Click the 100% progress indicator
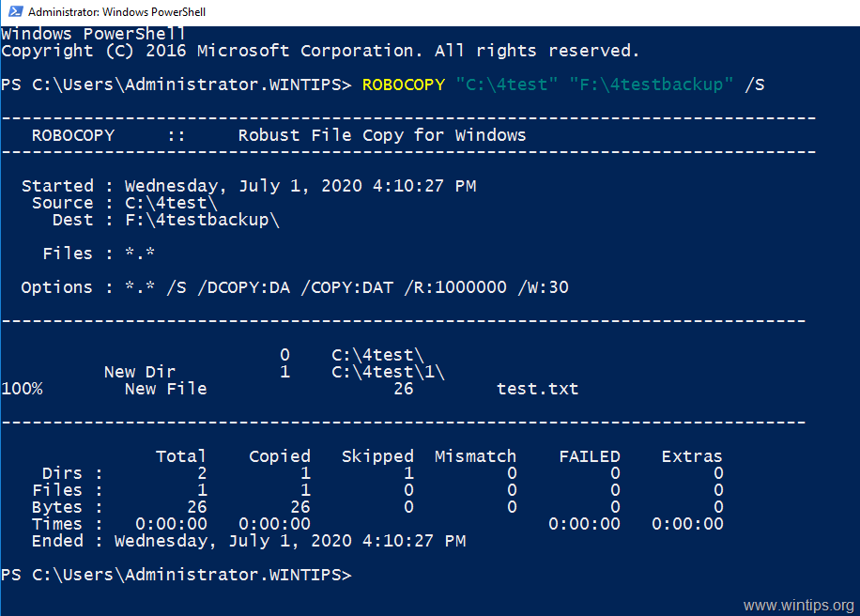Viewport: 860px width, 616px height. pyautogui.click(x=22, y=389)
